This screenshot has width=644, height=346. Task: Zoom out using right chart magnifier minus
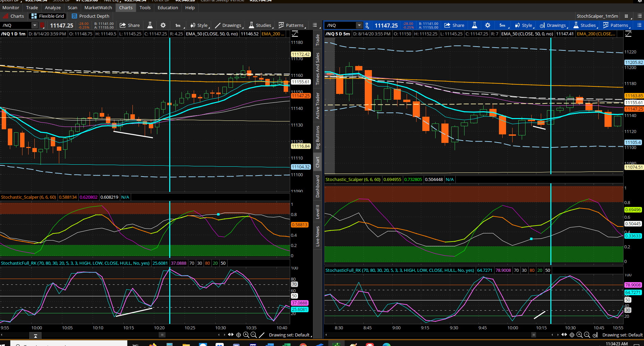[x=587, y=335]
